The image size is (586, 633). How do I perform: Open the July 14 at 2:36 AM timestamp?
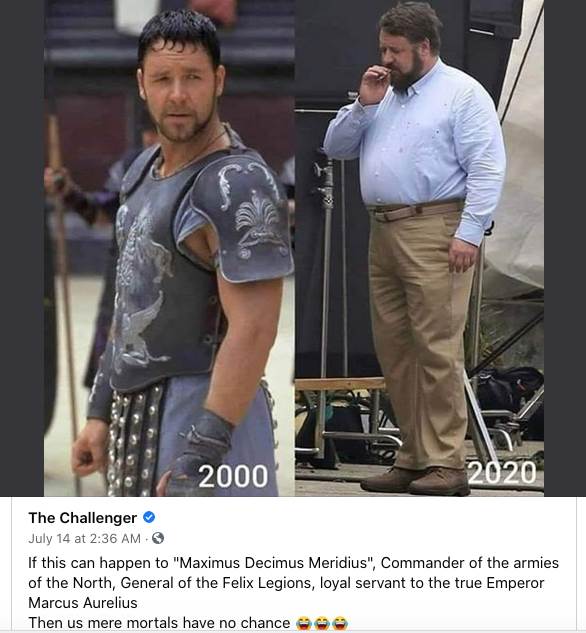click(x=84, y=539)
